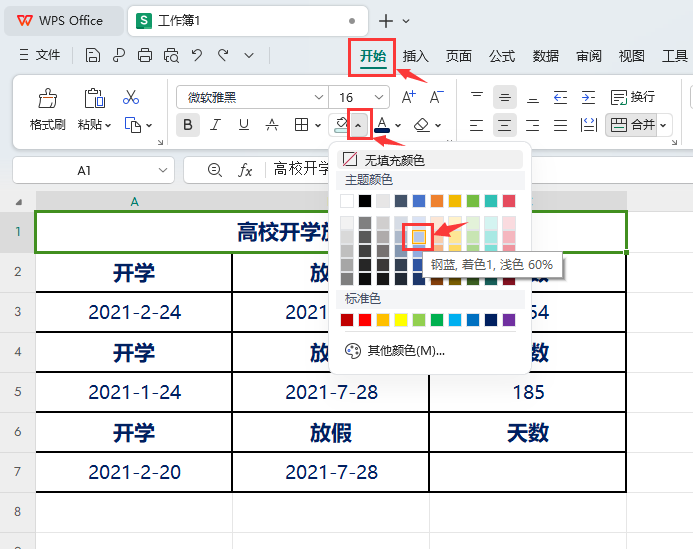Image resolution: width=693 pixels, height=549 pixels.
Task: Decrease indent icon
Action: (x=560, y=97)
